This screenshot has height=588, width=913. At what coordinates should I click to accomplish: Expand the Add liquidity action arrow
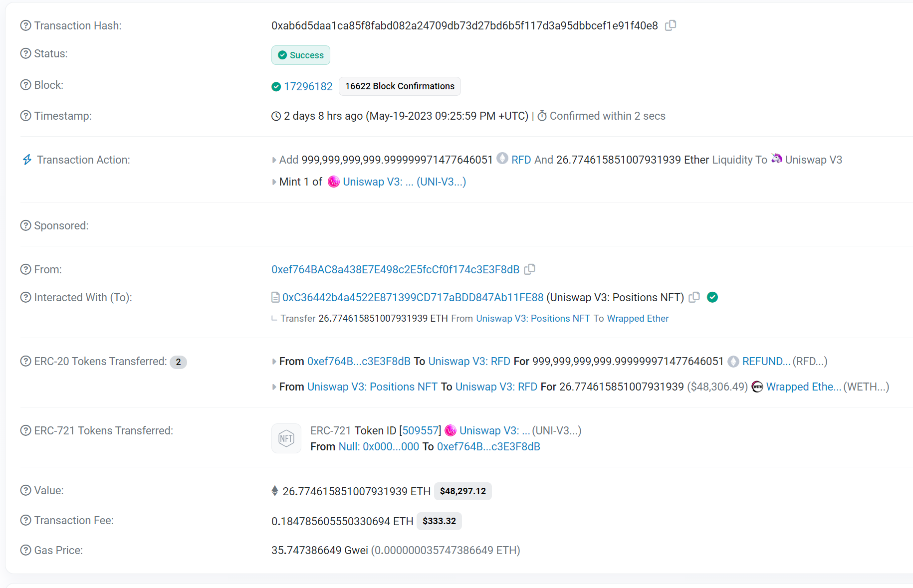(x=274, y=160)
